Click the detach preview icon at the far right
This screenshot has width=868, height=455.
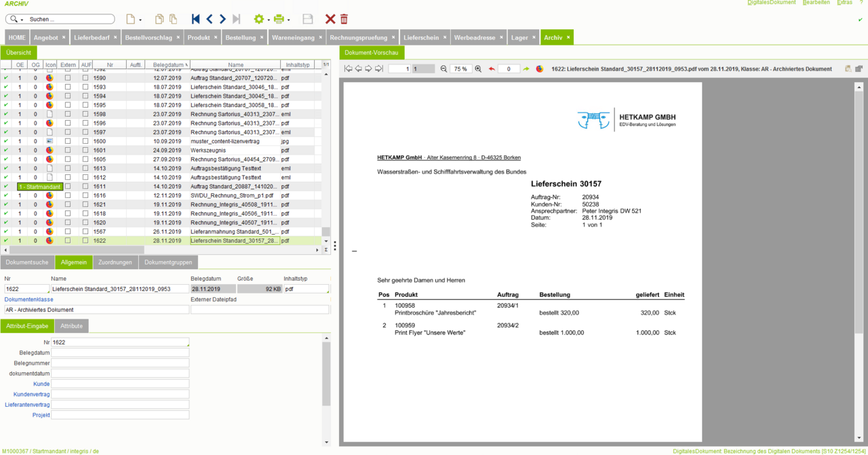point(859,68)
